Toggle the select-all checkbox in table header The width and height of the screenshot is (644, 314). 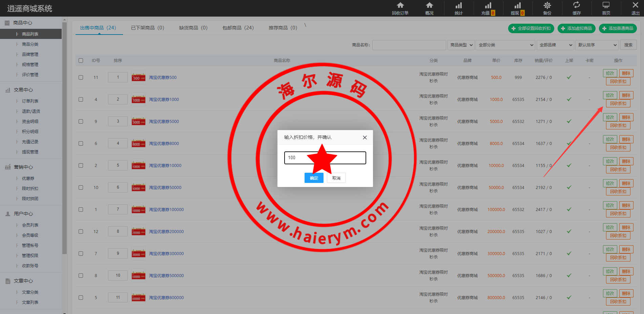[x=81, y=61]
